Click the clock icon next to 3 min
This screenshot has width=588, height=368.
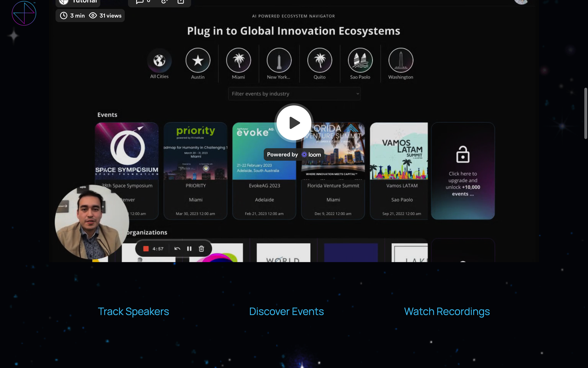[64, 16]
